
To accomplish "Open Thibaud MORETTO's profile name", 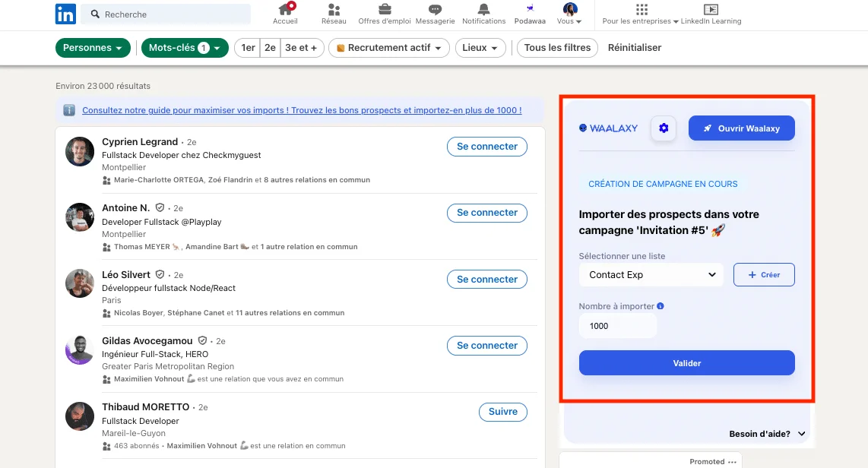I will (146, 407).
